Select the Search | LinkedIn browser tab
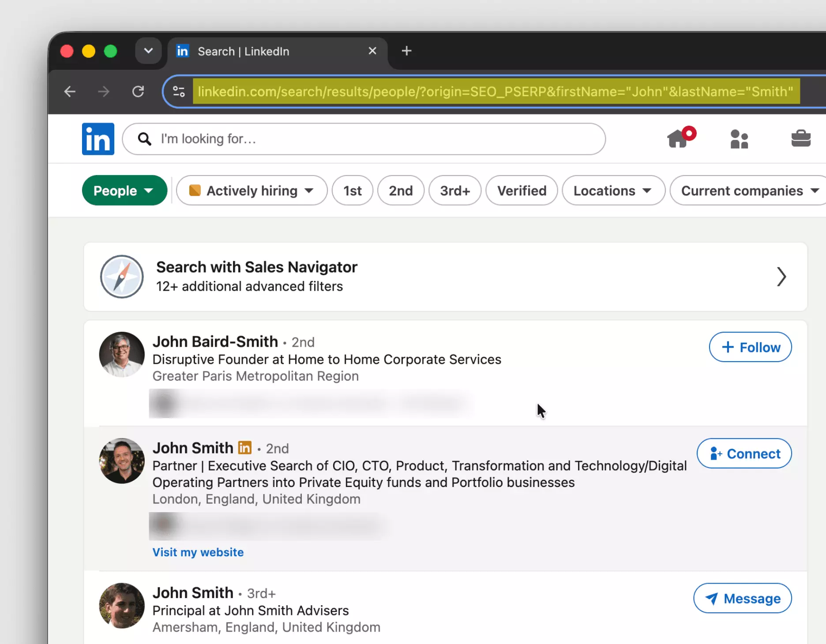 (x=277, y=52)
